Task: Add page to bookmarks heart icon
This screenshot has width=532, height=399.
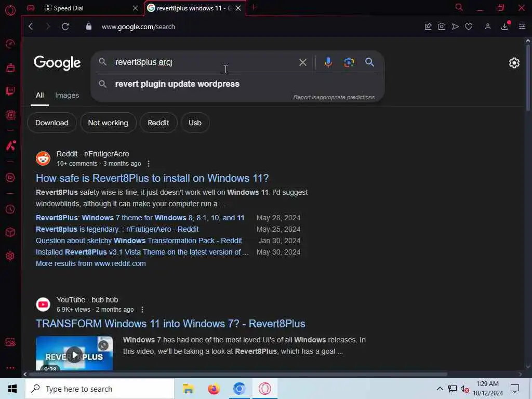Action: click(x=469, y=26)
